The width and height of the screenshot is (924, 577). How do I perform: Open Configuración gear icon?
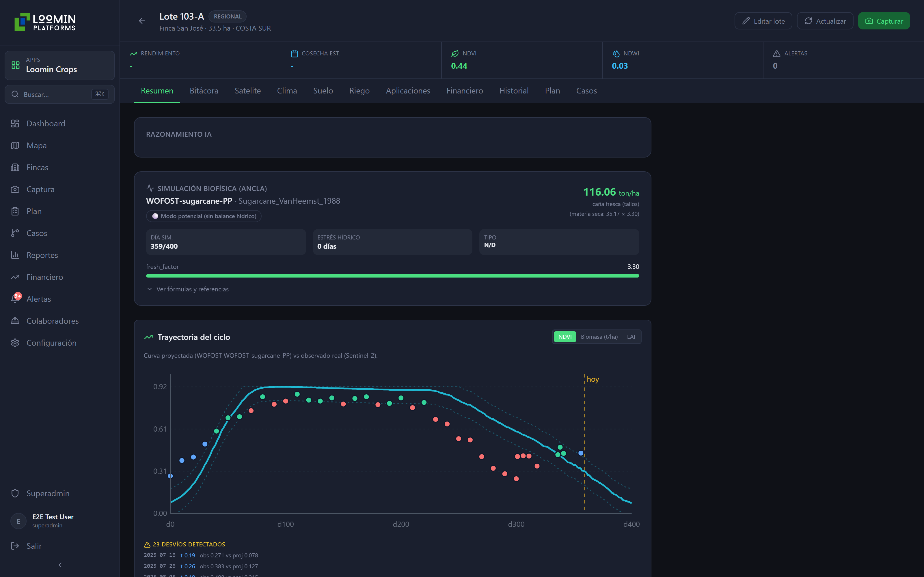[x=15, y=343]
